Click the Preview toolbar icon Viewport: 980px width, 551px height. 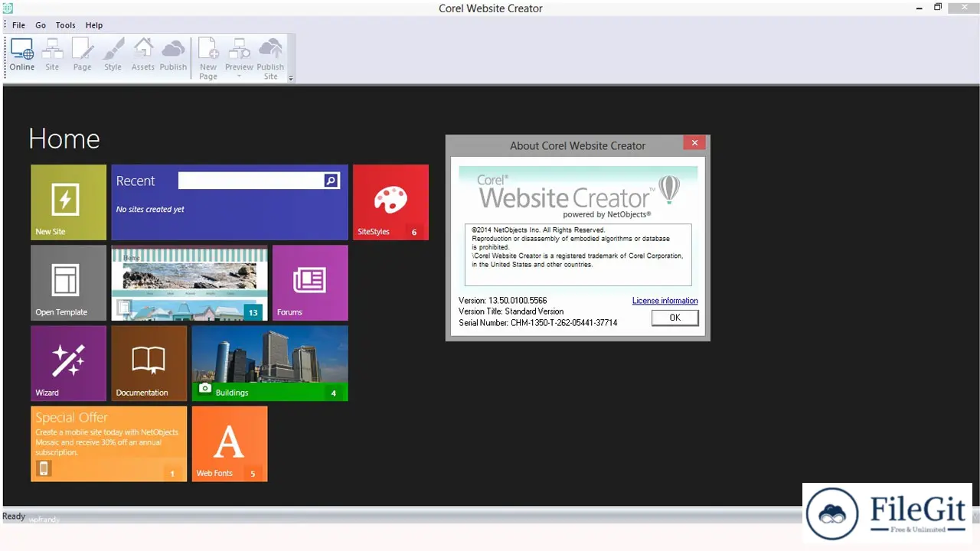point(239,54)
